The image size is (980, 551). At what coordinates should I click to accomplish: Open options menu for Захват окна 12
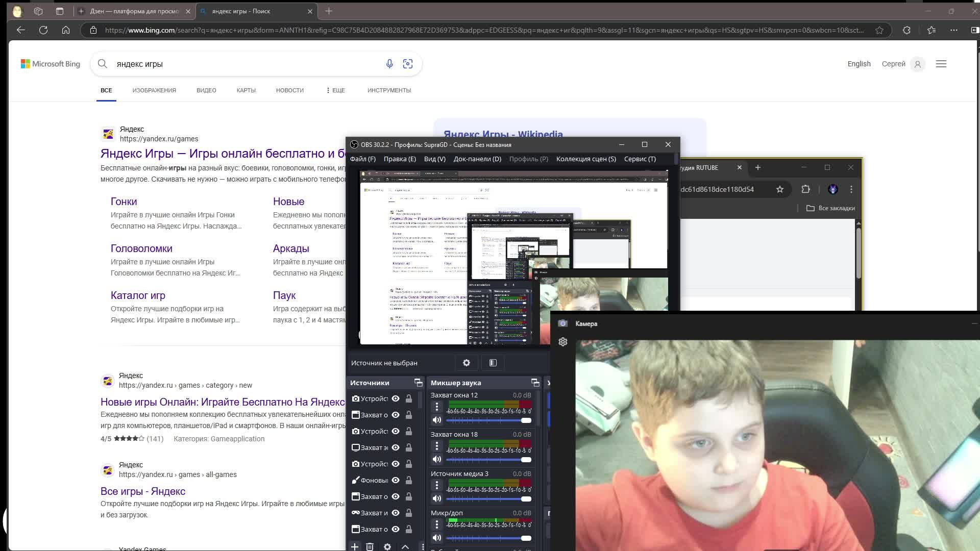tap(437, 407)
